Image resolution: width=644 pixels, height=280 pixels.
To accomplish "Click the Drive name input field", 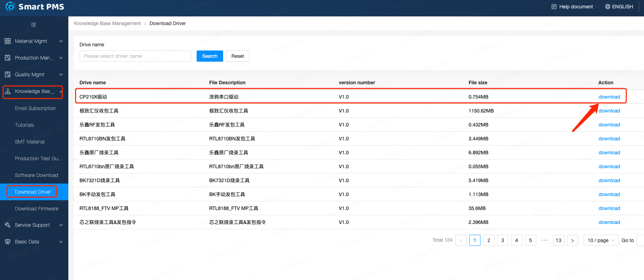I will [135, 56].
